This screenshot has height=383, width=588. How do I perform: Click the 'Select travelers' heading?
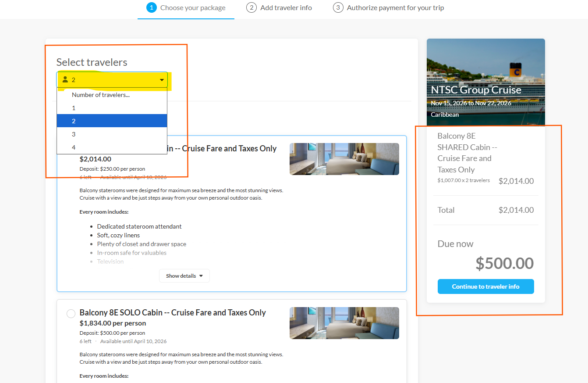click(x=92, y=62)
